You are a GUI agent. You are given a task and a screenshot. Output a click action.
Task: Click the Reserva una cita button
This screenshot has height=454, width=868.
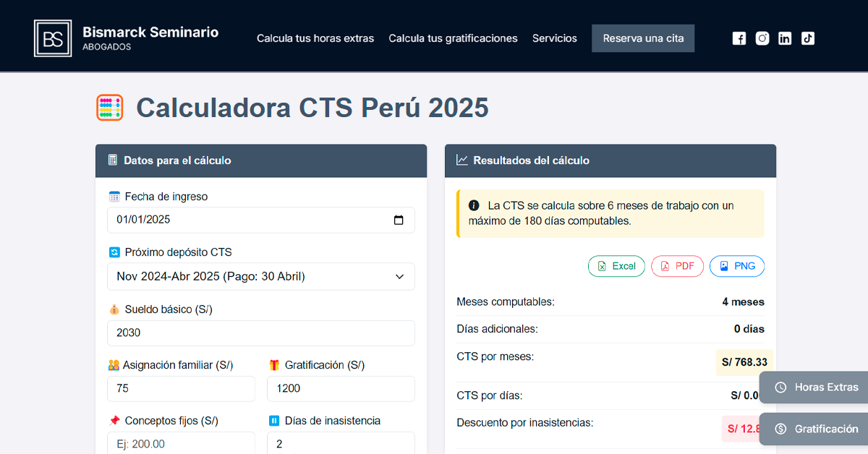[x=642, y=38]
